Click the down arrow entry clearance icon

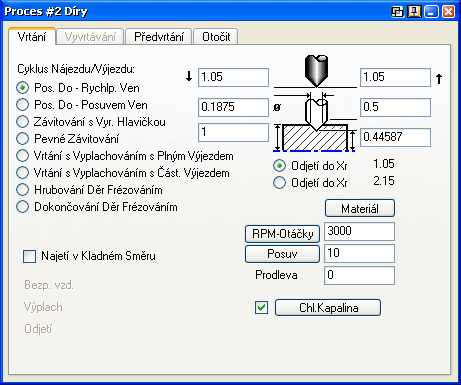point(189,76)
